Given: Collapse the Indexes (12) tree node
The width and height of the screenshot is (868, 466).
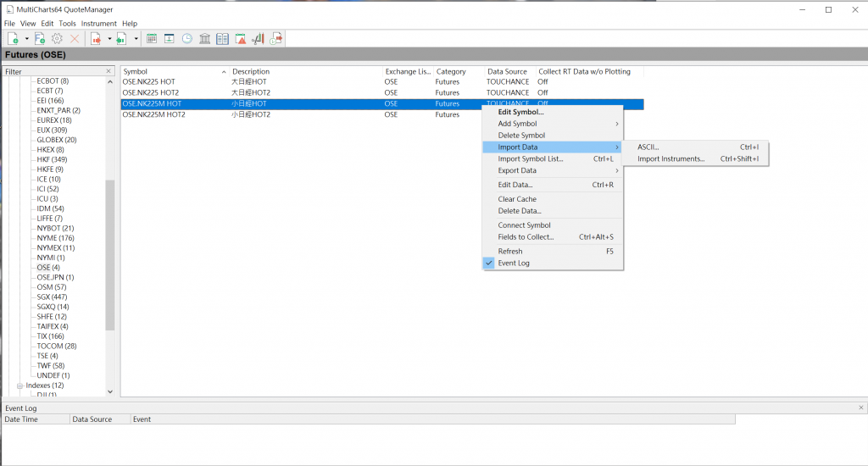Looking at the screenshot, I should [x=19, y=386].
